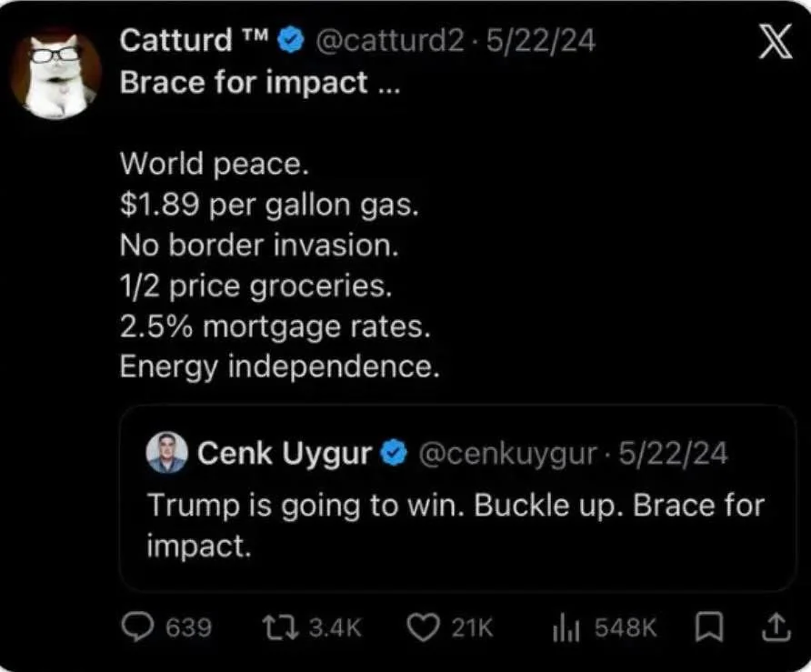Click the X logo in corner
Viewport: 811px width, 672px height.
(776, 42)
